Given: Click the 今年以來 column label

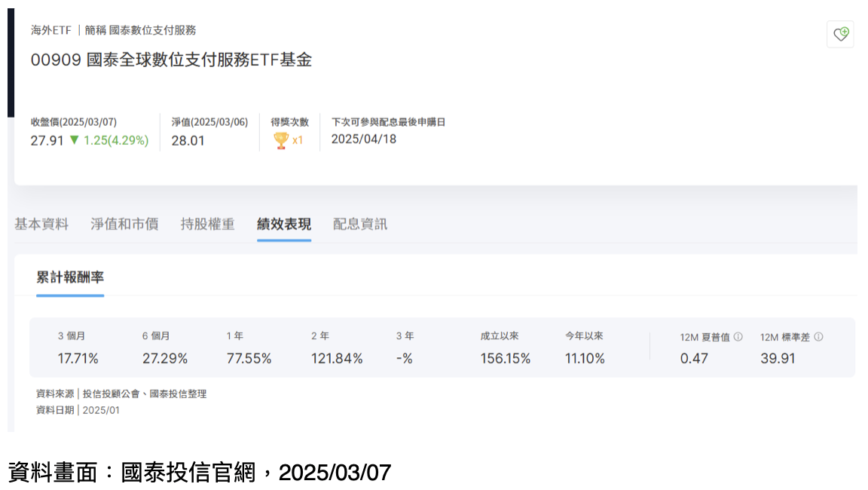Looking at the screenshot, I should click(584, 336).
